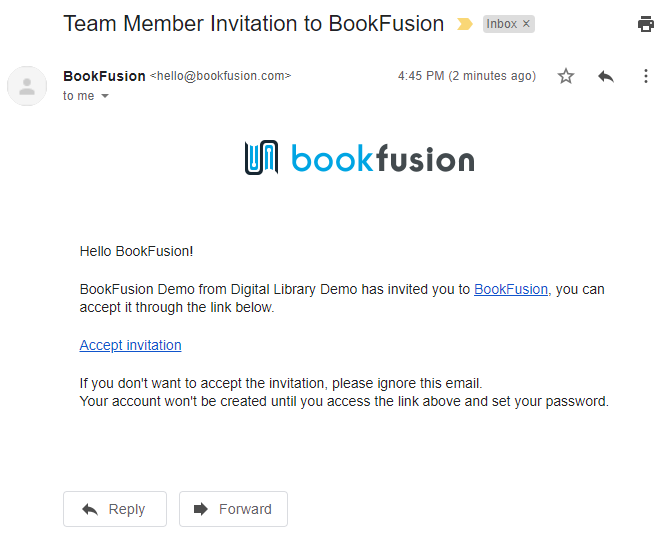Screen dimensions: 669x544
Task: Open the Accept invitation link
Action: pyautogui.click(x=131, y=345)
